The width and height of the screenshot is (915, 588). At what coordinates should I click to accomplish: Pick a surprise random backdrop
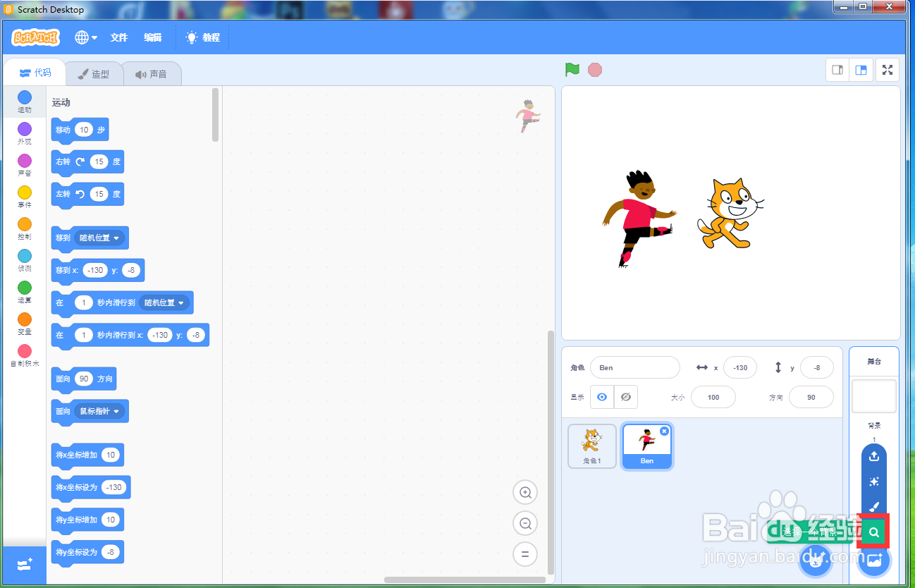pos(874,482)
